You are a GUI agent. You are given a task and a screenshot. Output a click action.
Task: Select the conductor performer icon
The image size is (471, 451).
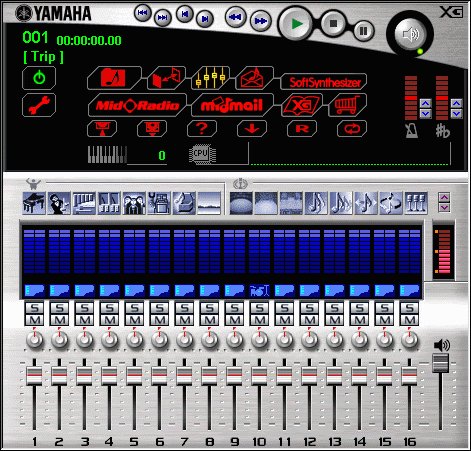click(x=59, y=203)
